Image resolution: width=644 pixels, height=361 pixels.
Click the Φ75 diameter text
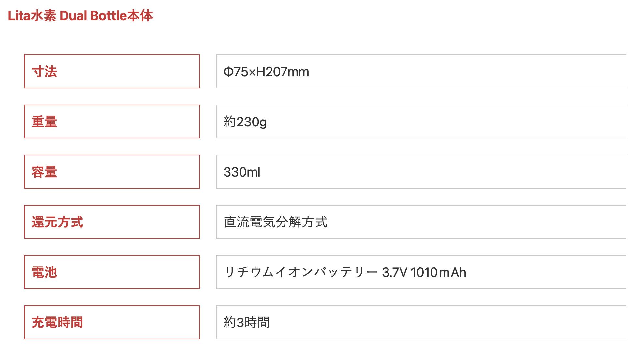[236, 72]
